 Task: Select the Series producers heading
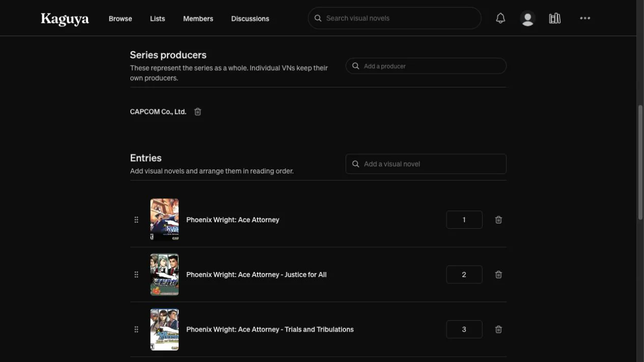(168, 55)
